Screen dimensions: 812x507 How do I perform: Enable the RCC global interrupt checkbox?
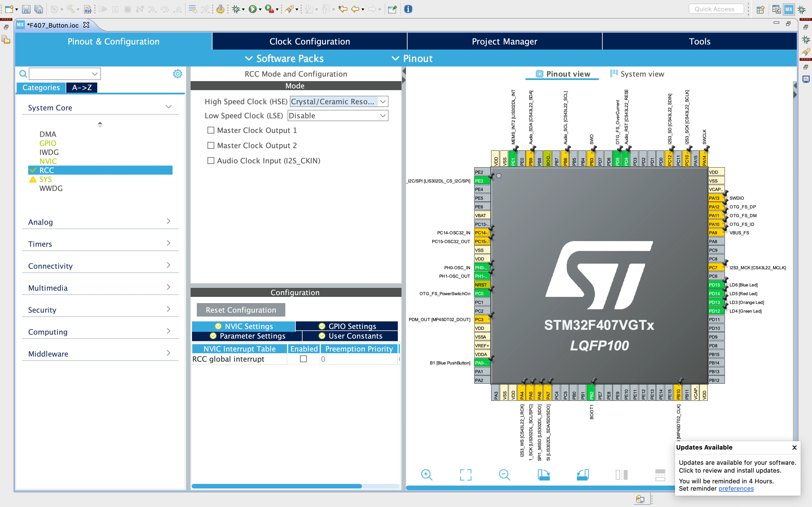click(303, 359)
